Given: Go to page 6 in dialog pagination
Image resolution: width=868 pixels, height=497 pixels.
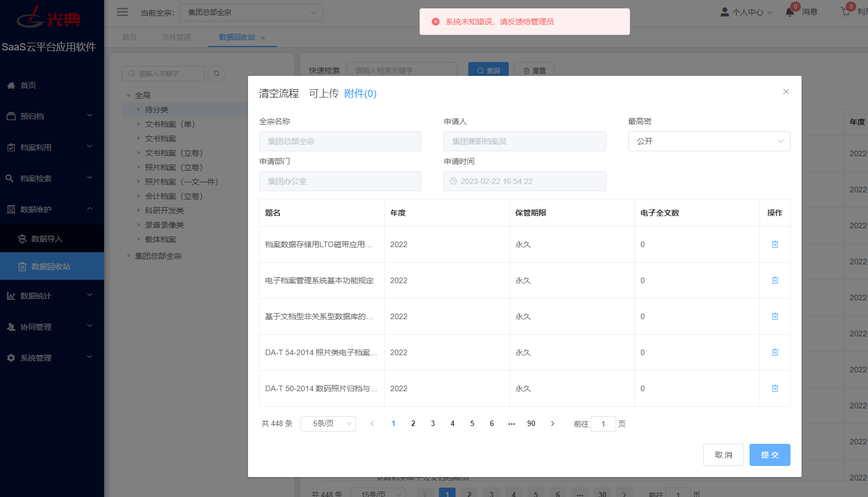Looking at the screenshot, I should [492, 424].
